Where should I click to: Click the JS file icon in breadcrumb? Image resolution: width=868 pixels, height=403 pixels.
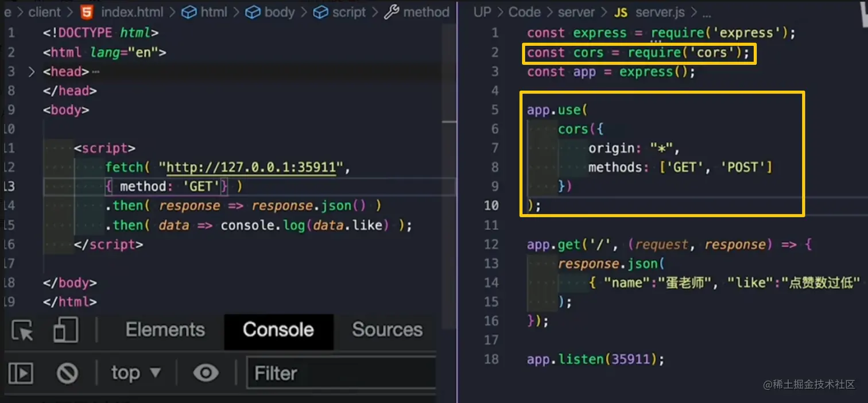coord(621,12)
